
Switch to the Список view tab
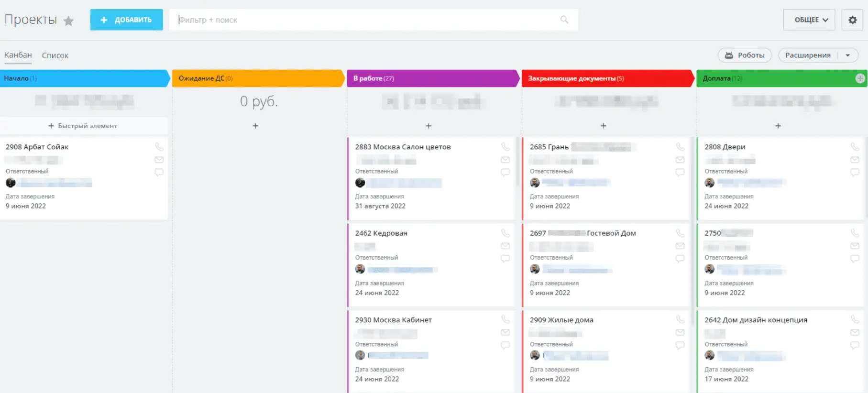click(x=55, y=55)
